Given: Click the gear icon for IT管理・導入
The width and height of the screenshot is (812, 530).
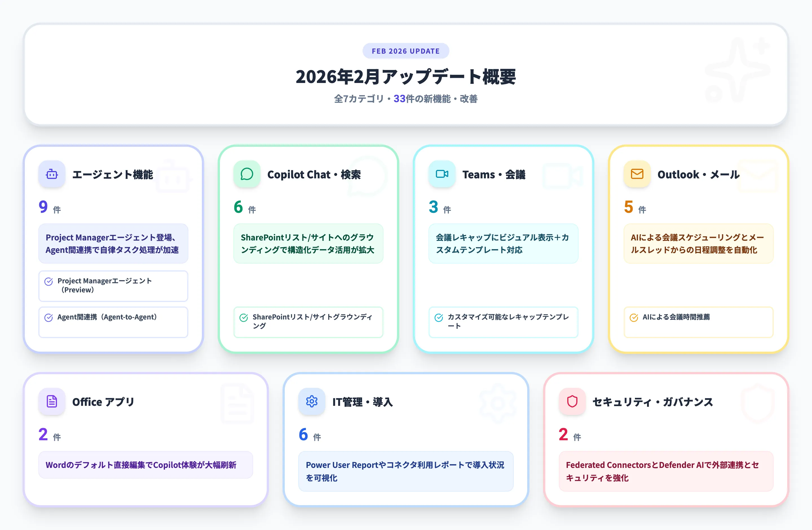Looking at the screenshot, I should click(x=312, y=402).
